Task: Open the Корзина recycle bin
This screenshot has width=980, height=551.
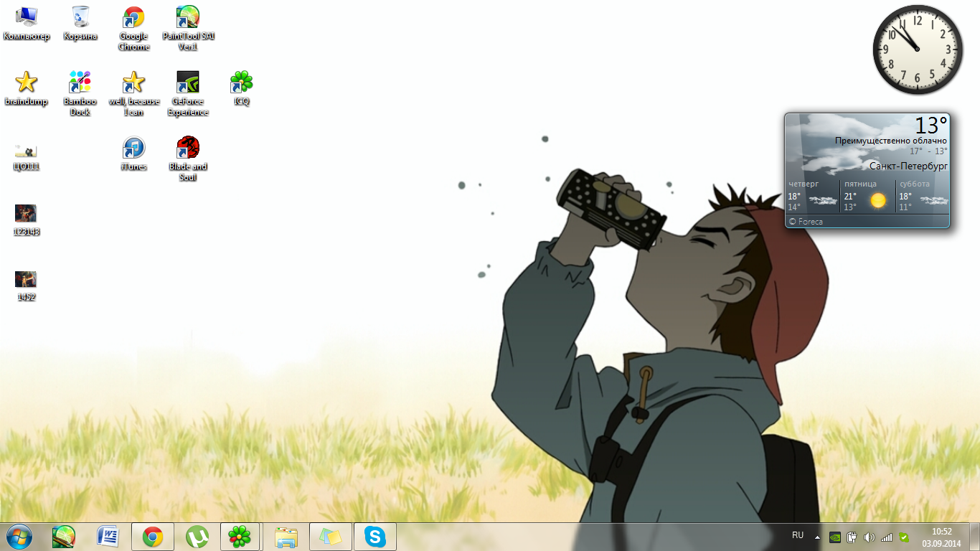Action: [x=80, y=23]
